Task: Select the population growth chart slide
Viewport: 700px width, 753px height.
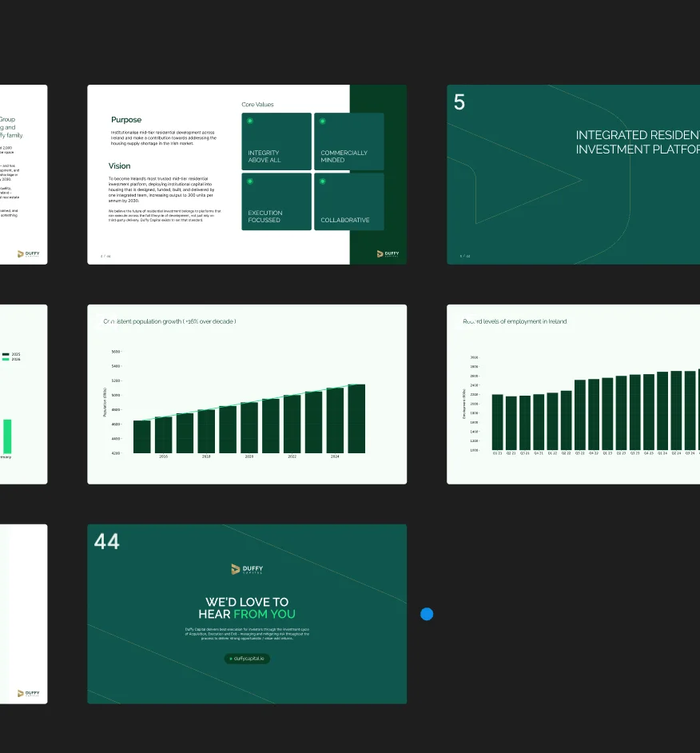Action: pos(247,394)
